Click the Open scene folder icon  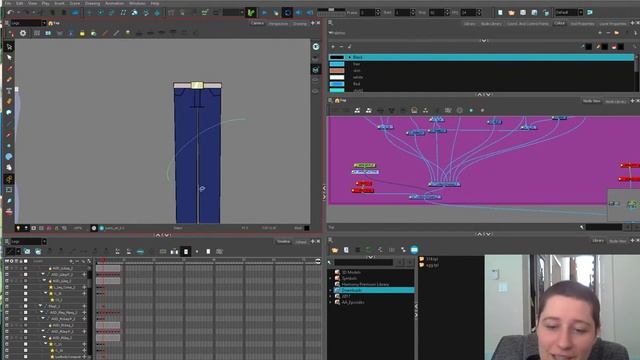511,13
